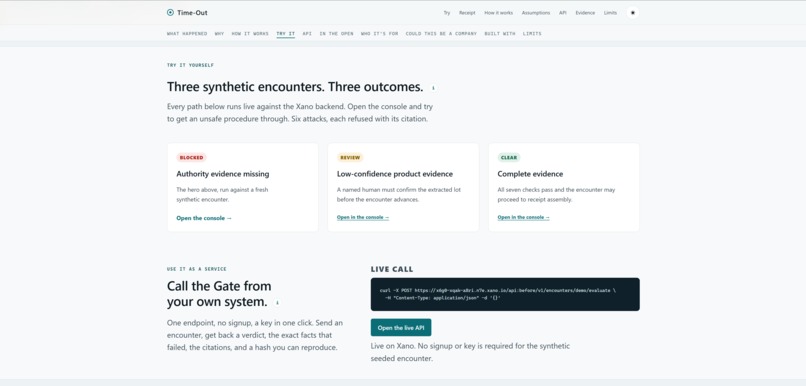Open the Clear card's console link
806x386 pixels.
523,217
